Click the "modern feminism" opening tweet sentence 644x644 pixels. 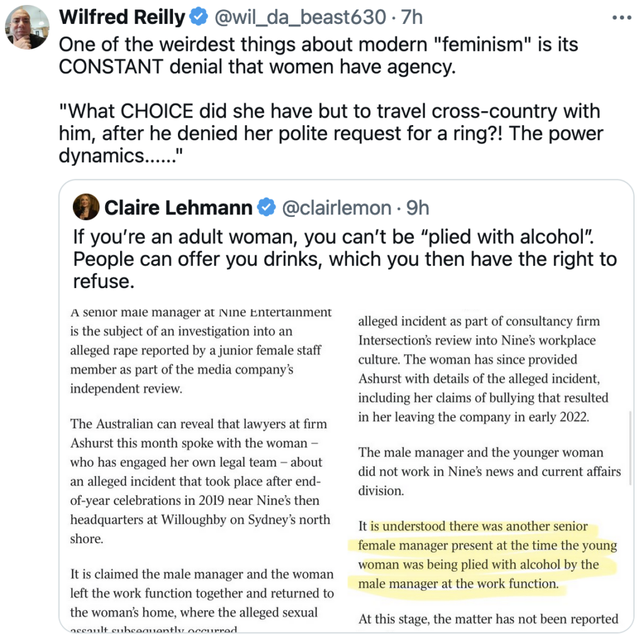point(318,55)
